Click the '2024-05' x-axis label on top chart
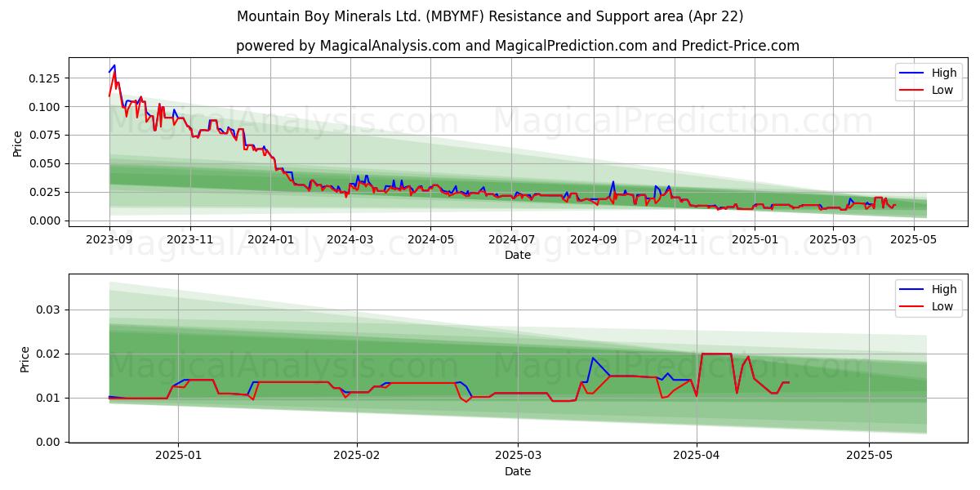 tap(430, 239)
